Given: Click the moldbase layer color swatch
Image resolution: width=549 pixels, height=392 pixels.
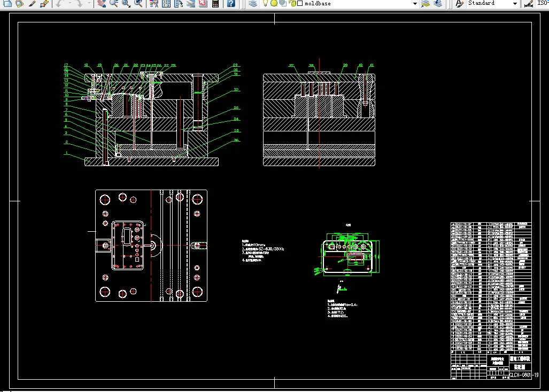Looking at the screenshot, I should (300, 3).
